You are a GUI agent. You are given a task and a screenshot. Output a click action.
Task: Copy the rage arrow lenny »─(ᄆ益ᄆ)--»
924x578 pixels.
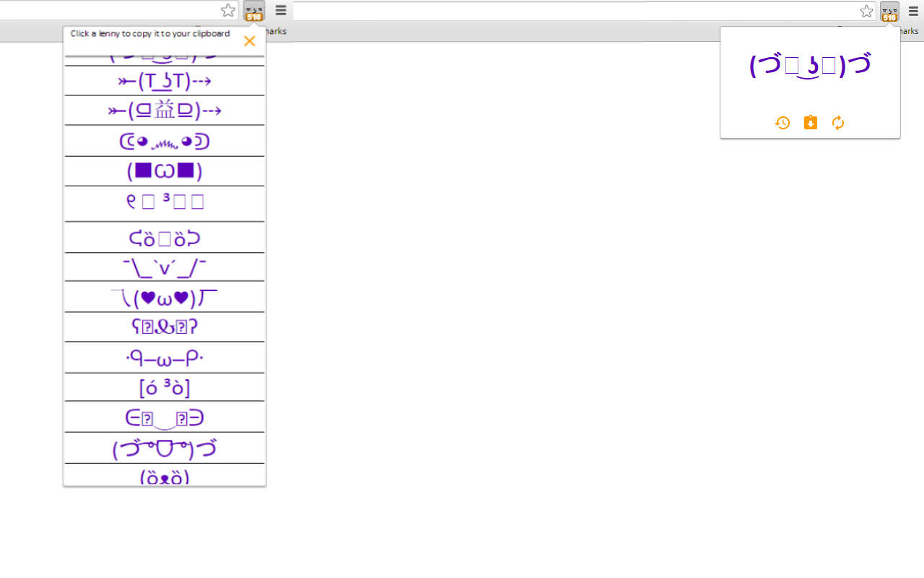click(x=164, y=110)
